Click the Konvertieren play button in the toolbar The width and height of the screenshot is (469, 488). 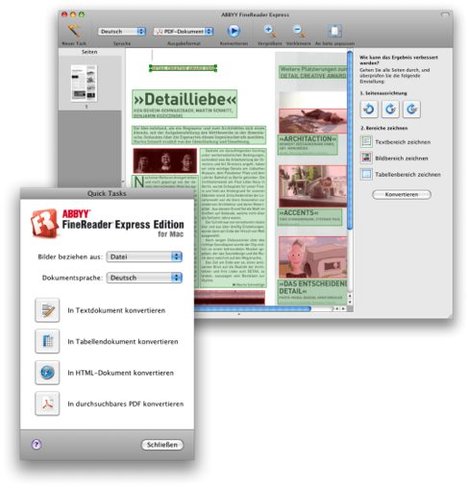[x=234, y=31]
